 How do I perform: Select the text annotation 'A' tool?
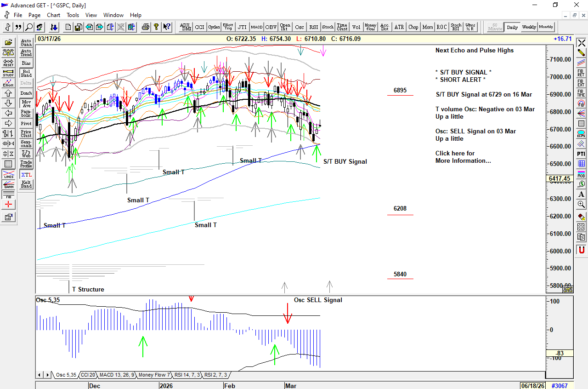581,194
